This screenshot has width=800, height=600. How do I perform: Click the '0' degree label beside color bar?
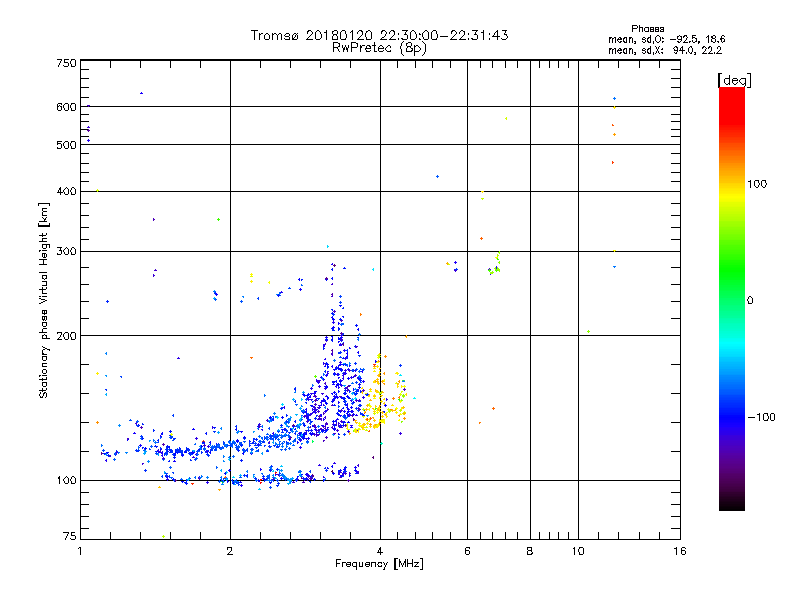pyautogui.click(x=750, y=301)
